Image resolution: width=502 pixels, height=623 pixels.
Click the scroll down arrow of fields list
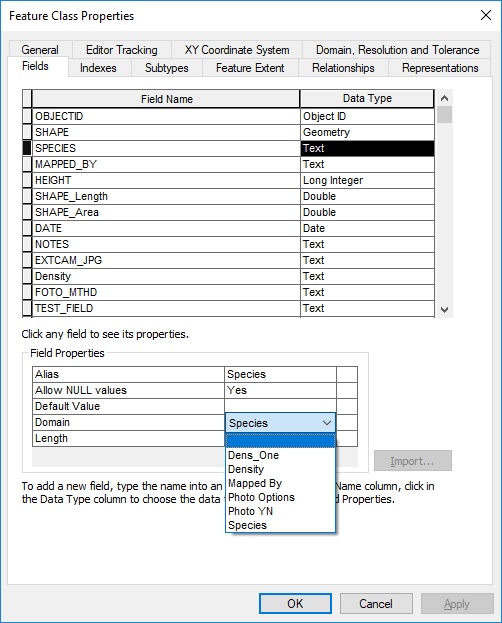(x=444, y=310)
